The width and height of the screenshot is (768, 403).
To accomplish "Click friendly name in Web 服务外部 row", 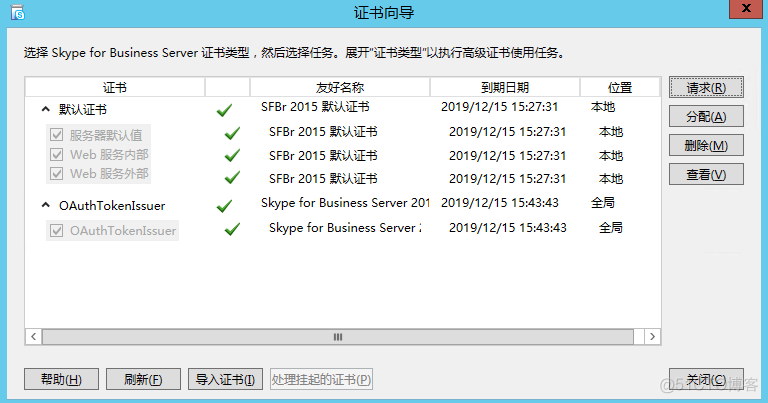I will 323,179.
